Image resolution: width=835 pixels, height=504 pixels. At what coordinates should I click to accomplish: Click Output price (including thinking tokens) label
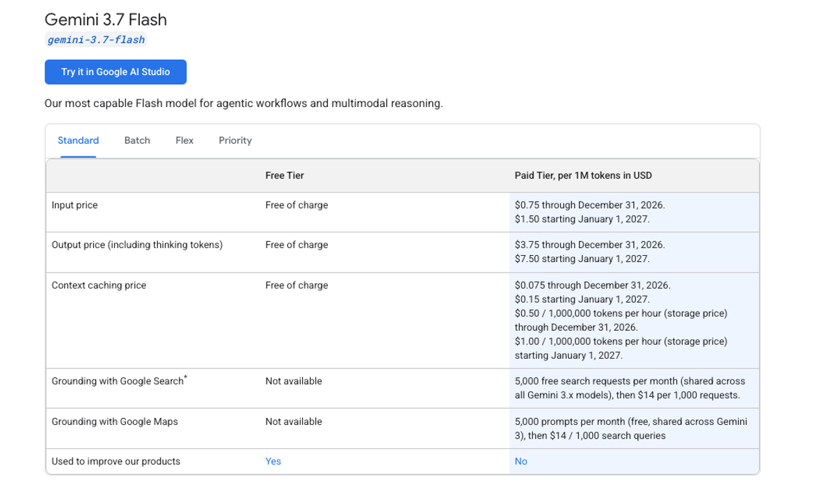(137, 245)
